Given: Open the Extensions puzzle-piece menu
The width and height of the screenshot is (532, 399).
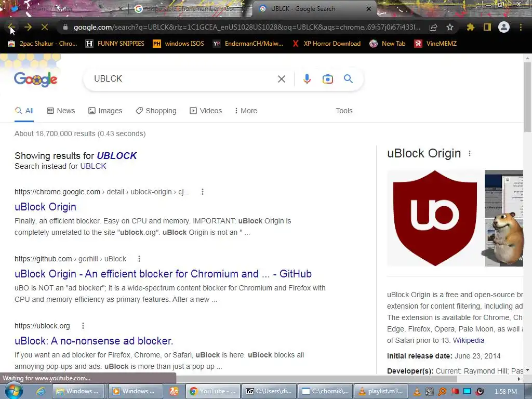Looking at the screenshot, I should (471, 27).
